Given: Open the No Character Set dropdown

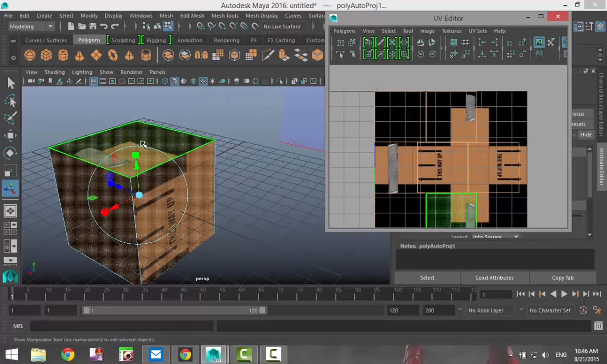Looking at the screenshot, I should (x=550, y=310).
